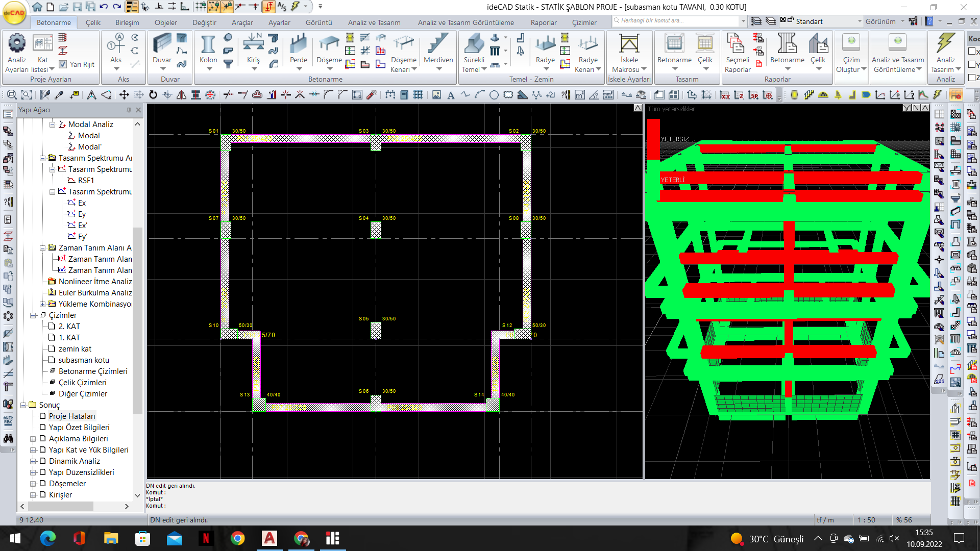Click Analiz ve Tasarım Görüntüleme button

tap(897, 53)
